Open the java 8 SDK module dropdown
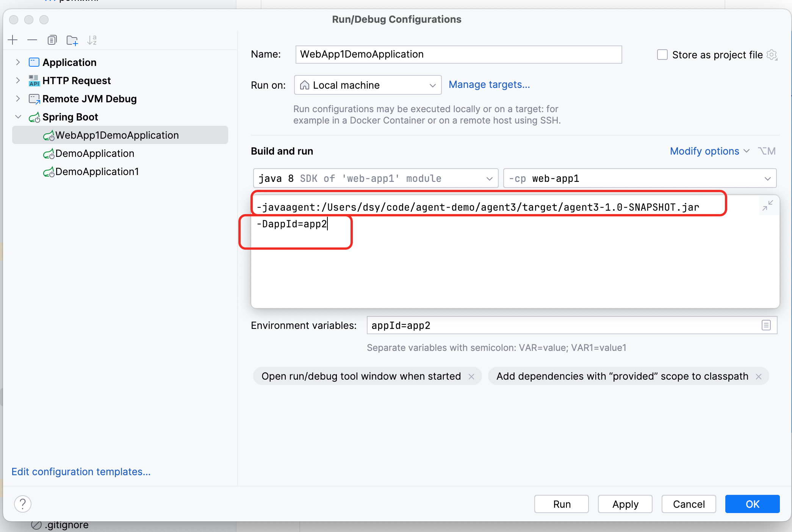This screenshot has height=532, width=792. pos(375,178)
